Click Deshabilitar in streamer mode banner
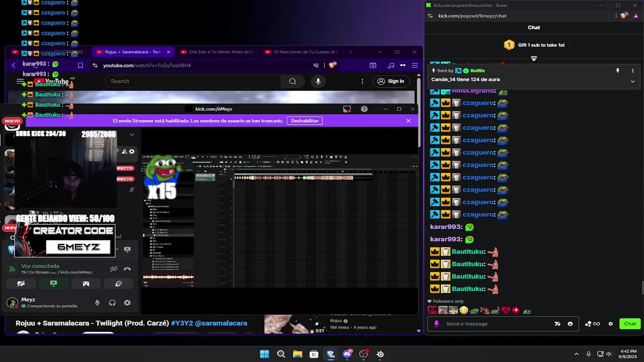Viewport: 644px width, 362px height. pyautogui.click(x=304, y=121)
